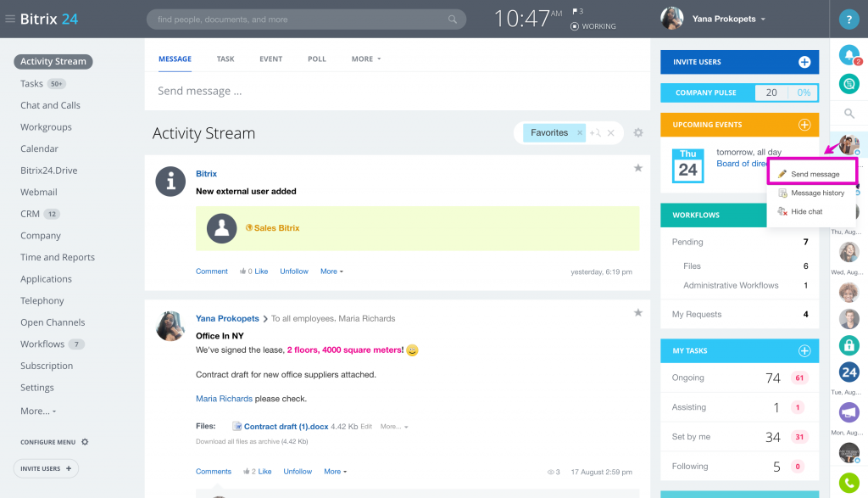The image size is (868, 498).
Task: Switch to the POLL tab
Action: click(x=317, y=59)
